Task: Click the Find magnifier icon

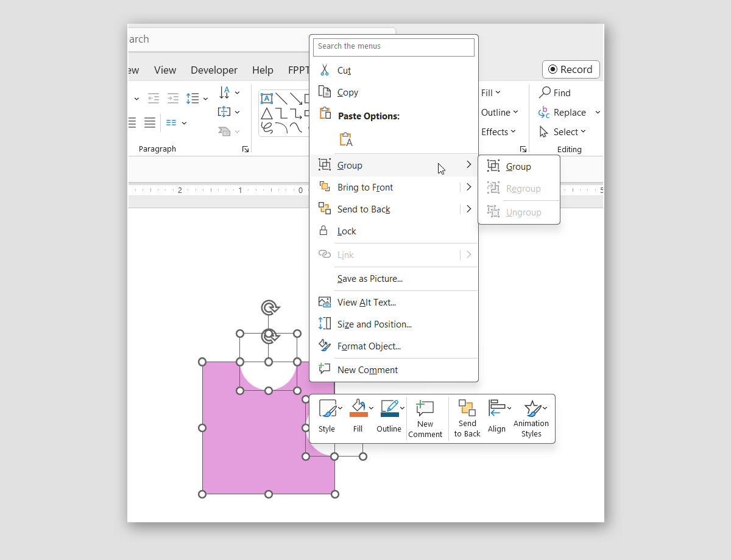Action: (x=545, y=93)
